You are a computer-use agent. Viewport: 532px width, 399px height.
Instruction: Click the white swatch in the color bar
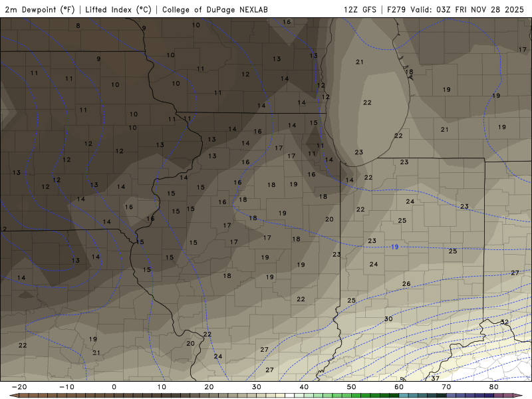(289, 395)
